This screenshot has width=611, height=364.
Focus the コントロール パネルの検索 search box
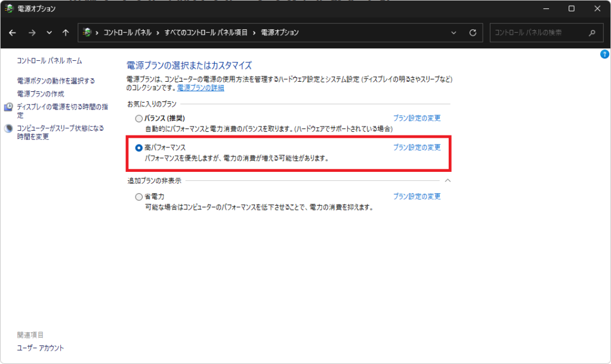point(537,33)
